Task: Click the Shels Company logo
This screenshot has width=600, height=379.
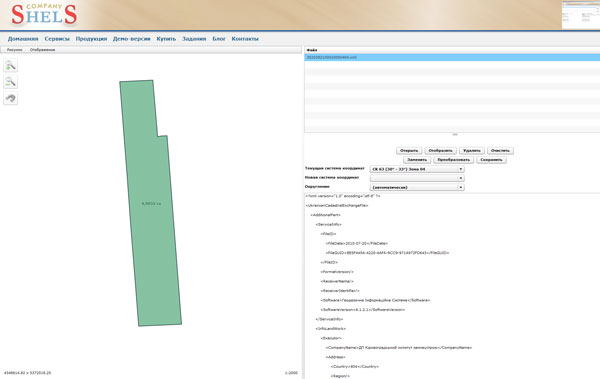Action: 44,14
